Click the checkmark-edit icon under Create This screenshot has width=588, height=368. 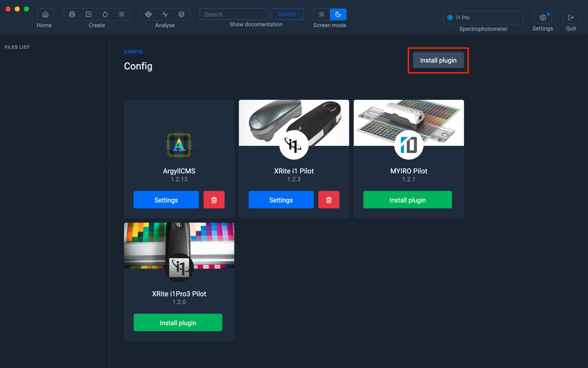(x=89, y=14)
